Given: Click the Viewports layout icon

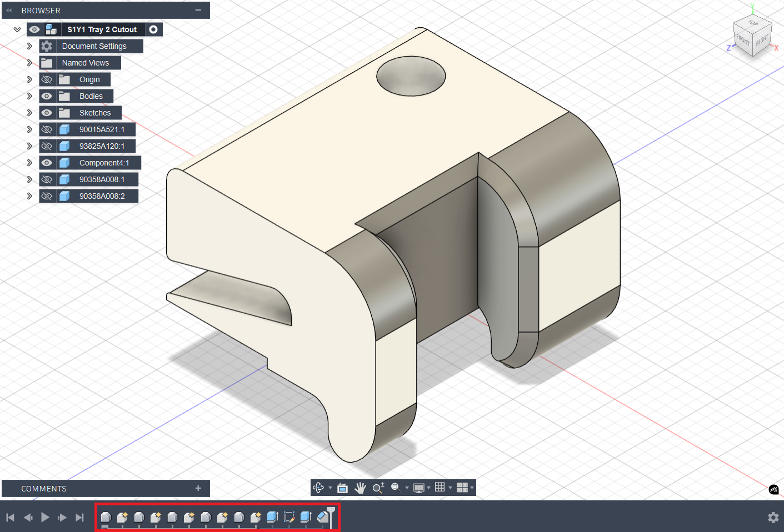Looking at the screenshot, I should coord(462,488).
